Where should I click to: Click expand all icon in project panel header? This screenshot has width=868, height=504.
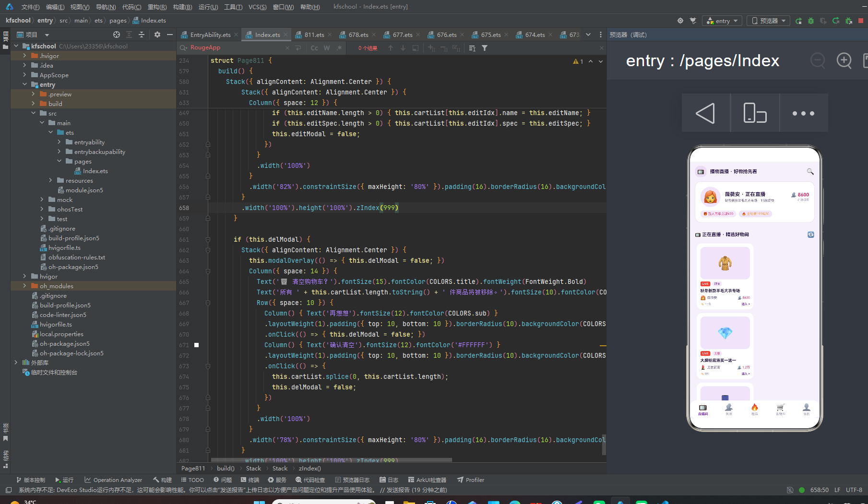(x=129, y=35)
